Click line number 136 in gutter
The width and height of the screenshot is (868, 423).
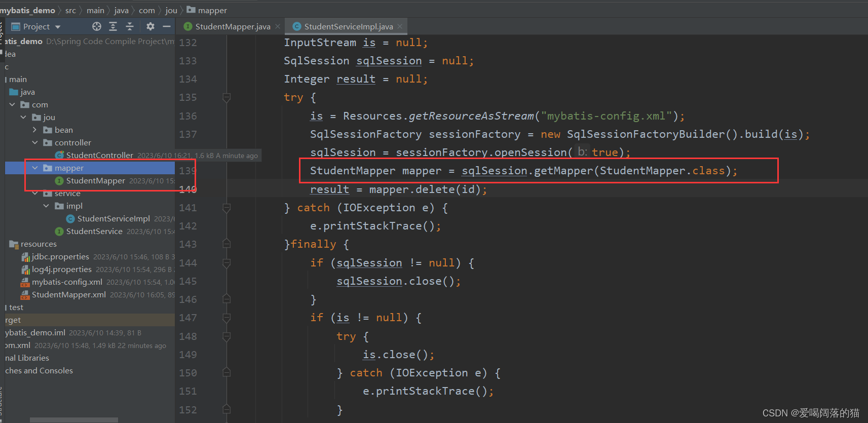(x=187, y=116)
